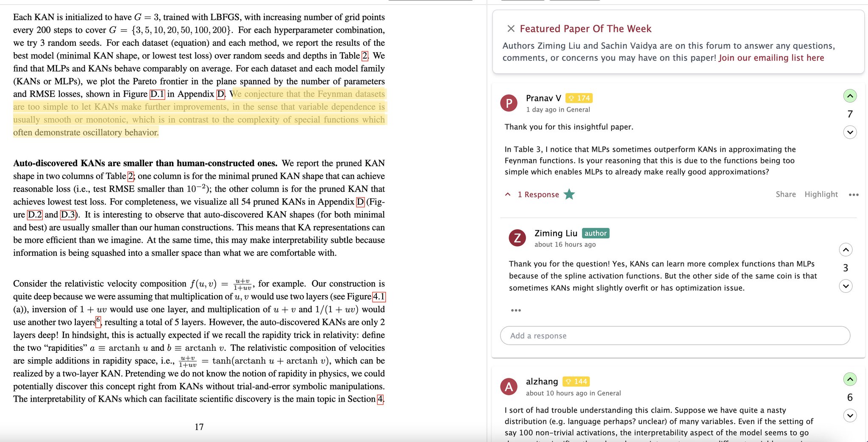Click the 1 Response link
Viewport: 868px width, 442px height.
[x=538, y=194]
